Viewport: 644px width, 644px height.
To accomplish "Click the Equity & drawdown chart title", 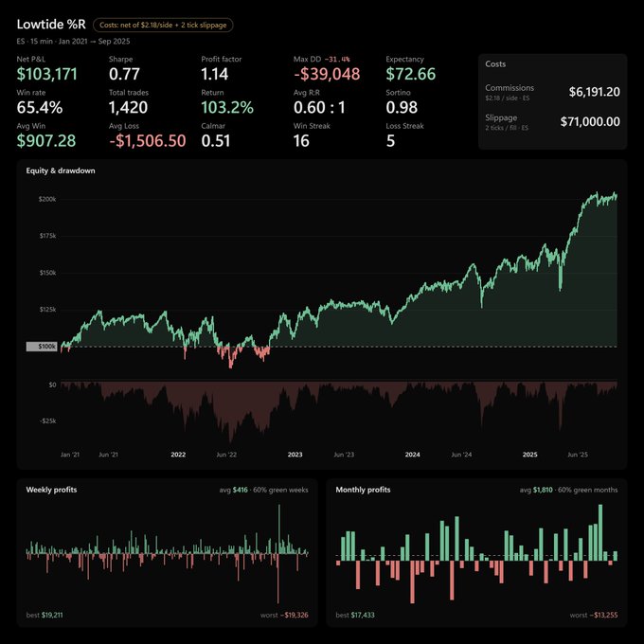I will (61, 170).
